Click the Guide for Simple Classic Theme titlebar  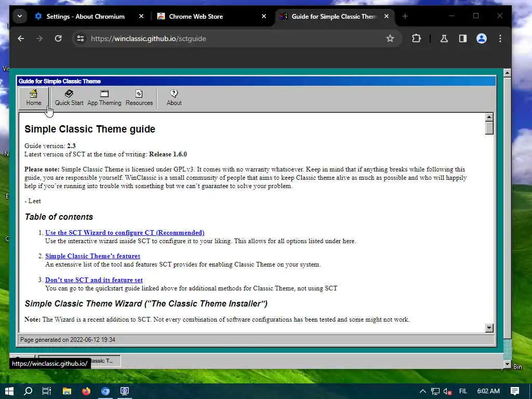[257, 81]
